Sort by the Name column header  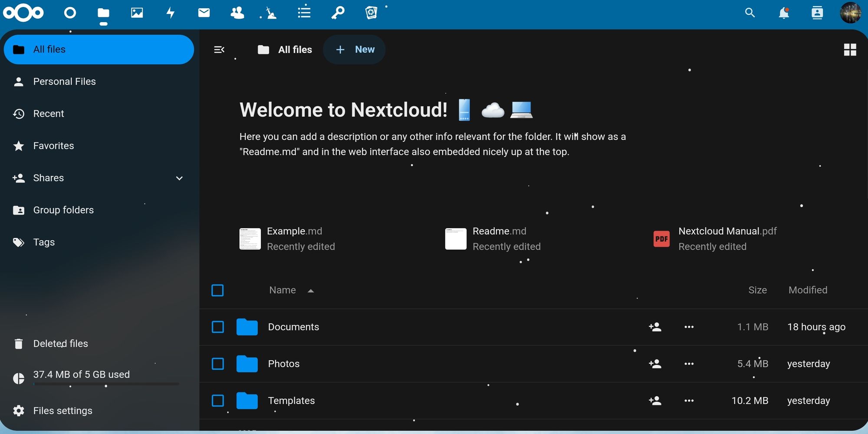click(x=283, y=290)
